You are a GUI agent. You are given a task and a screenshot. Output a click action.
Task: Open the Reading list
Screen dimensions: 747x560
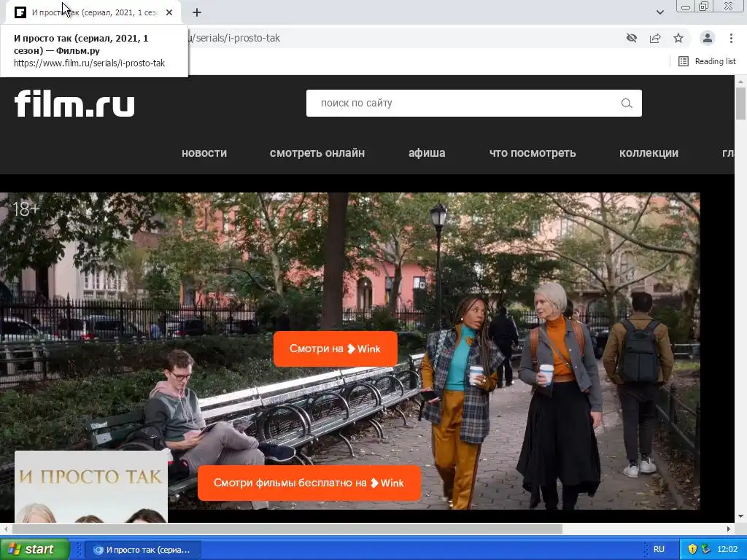707,61
